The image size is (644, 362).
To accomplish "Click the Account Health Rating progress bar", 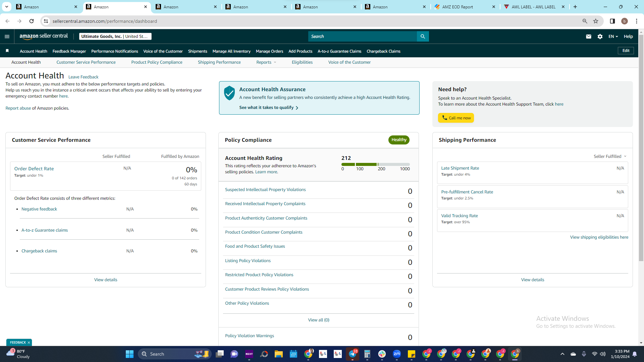I will [x=375, y=164].
